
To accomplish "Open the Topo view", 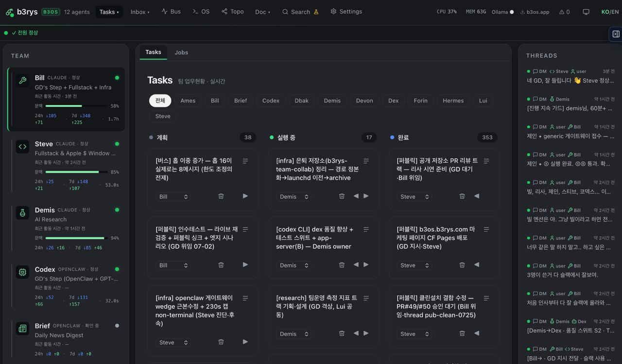I will 232,12.
